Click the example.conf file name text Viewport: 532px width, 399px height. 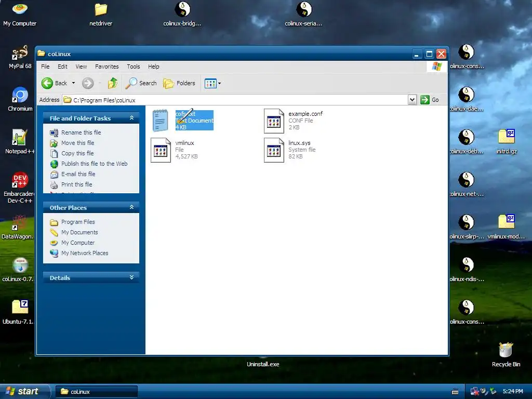click(x=305, y=114)
